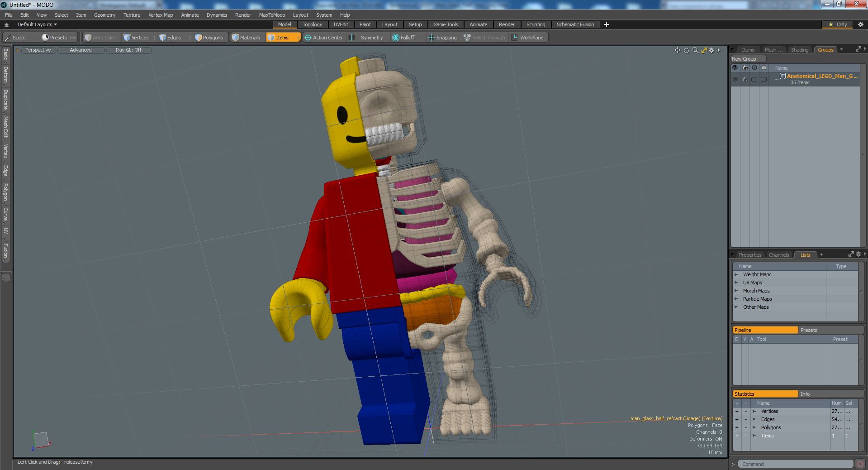
Task: Select Items mode in the toolbar
Action: click(x=283, y=38)
